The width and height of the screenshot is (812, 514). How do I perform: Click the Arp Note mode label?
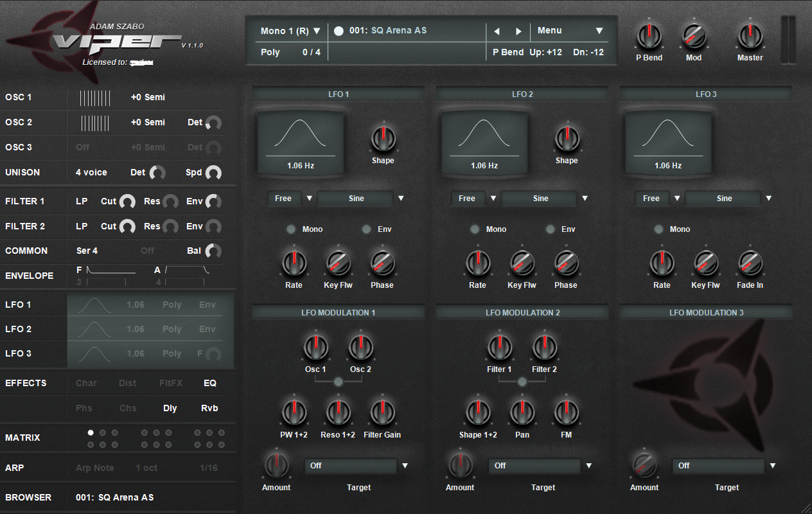point(95,468)
